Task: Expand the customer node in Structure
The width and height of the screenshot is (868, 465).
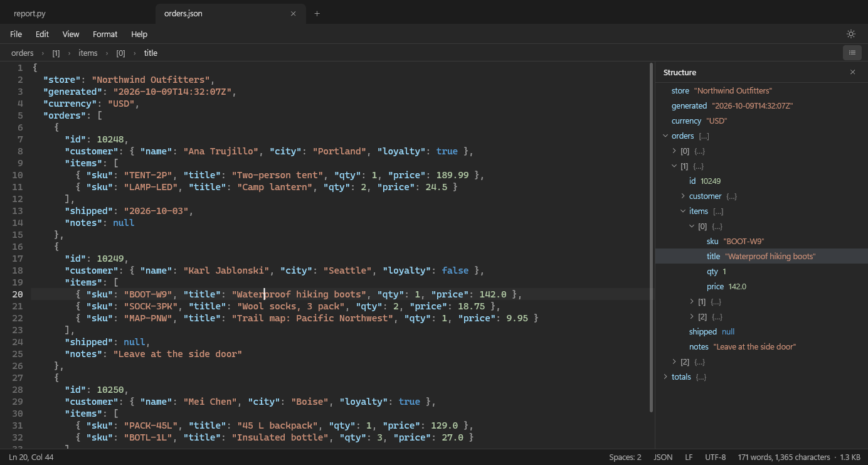Action: pos(683,196)
